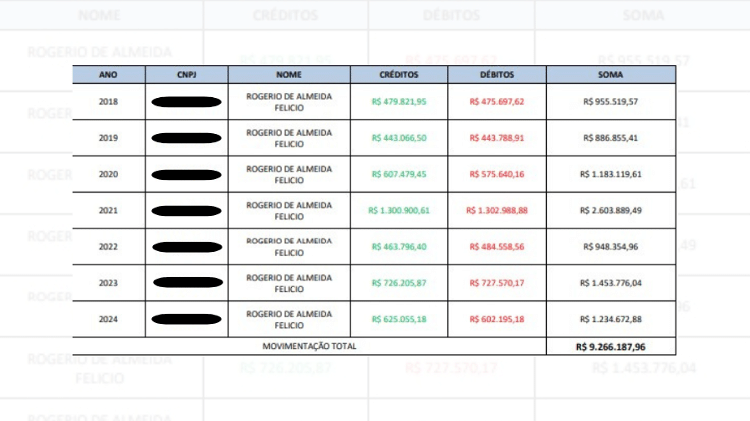The image size is (750, 421).
Task: Click the year 2022 cell
Action: pyautogui.click(x=109, y=247)
